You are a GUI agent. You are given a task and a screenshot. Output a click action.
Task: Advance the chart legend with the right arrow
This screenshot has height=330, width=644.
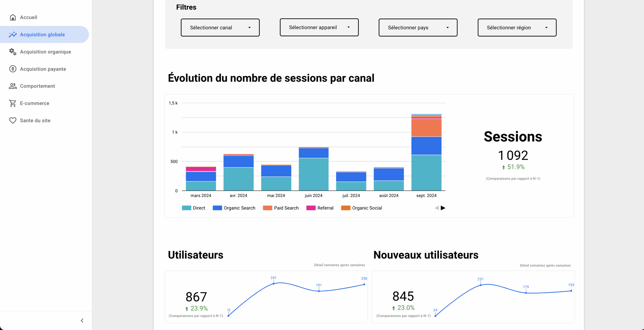(x=443, y=208)
